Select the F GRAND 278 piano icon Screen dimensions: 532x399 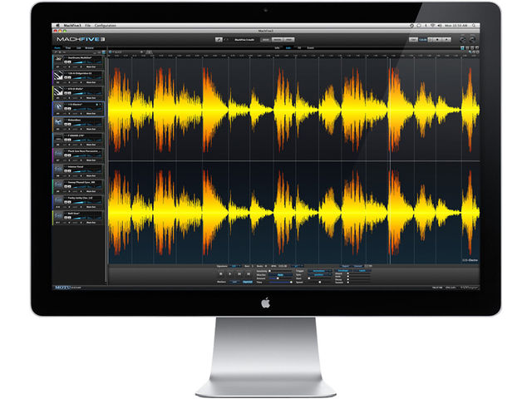click(58, 137)
